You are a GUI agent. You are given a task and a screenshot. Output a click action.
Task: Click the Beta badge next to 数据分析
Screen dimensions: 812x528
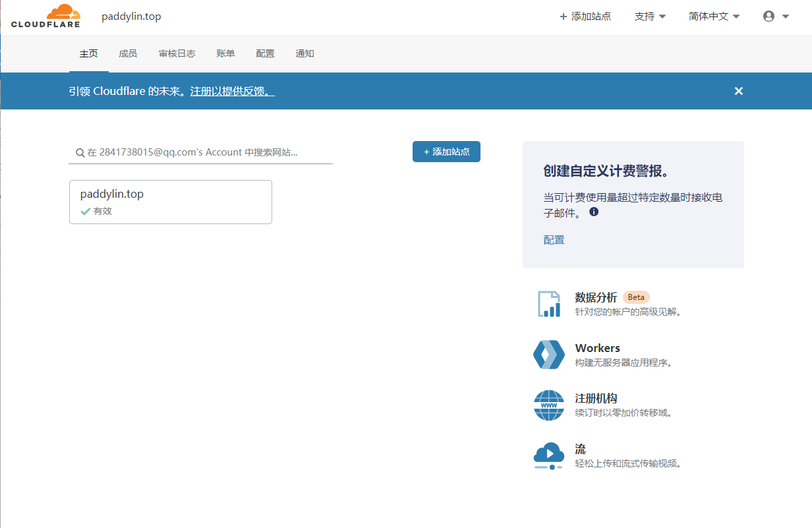pos(636,297)
